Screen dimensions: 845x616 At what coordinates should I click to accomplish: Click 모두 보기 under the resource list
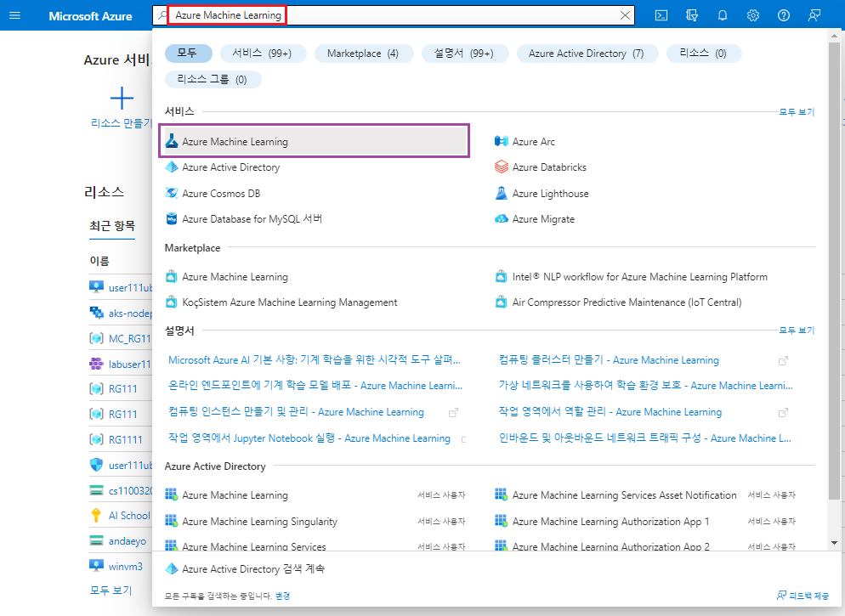click(x=111, y=591)
